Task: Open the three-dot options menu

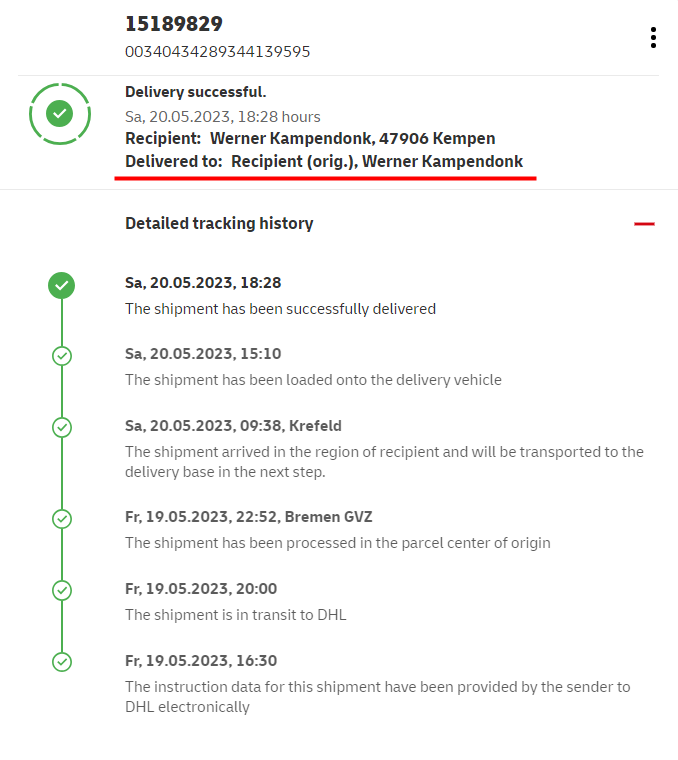Action: 653,38
